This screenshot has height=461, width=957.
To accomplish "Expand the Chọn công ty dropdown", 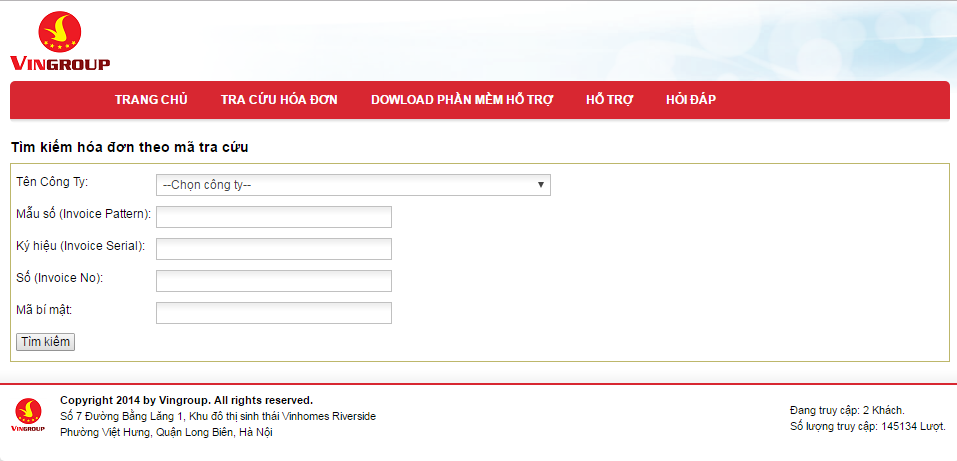I will pyautogui.click(x=353, y=185).
